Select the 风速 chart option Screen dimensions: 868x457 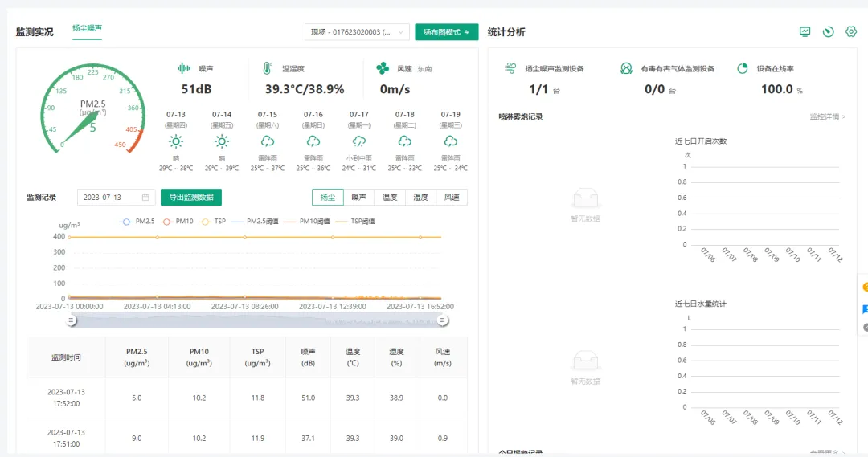(x=452, y=197)
